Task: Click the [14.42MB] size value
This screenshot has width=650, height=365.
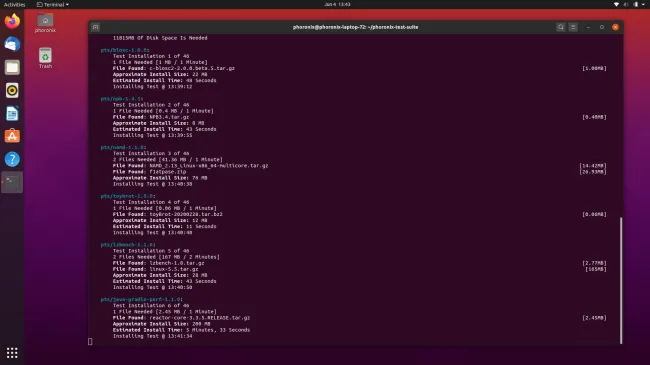Action: pyautogui.click(x=593, y=165)
